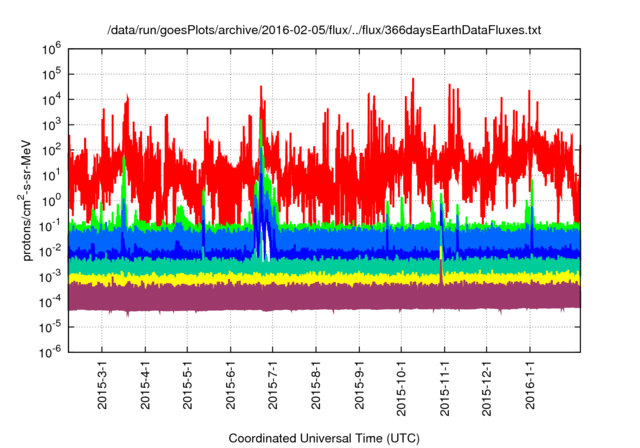Viewport: 640px width, 448px height.
Task: Click the protons/cm²-s-sr-MeV y-axis label
Action: (32, 198)
